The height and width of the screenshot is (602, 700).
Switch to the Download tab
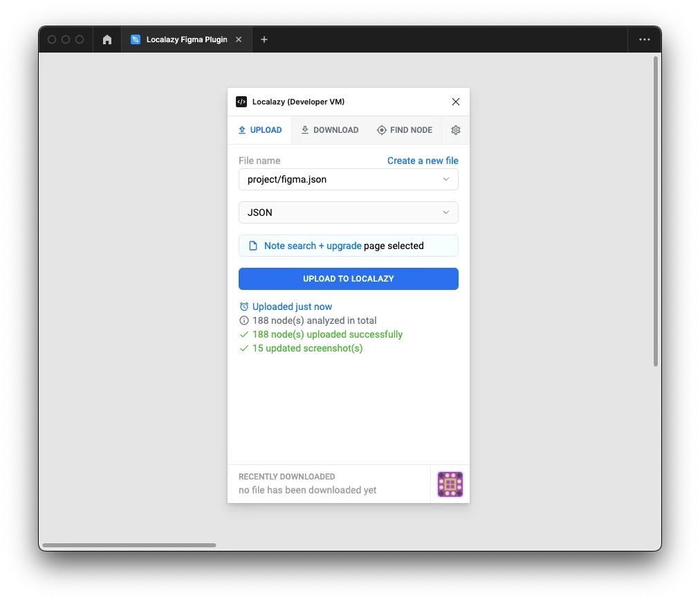tap(330, 130)
